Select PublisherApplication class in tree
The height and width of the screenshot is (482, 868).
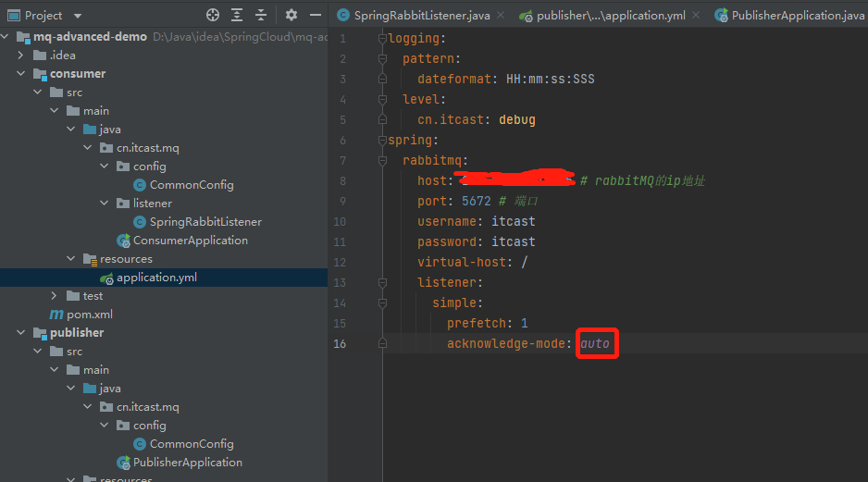point(188,462)
